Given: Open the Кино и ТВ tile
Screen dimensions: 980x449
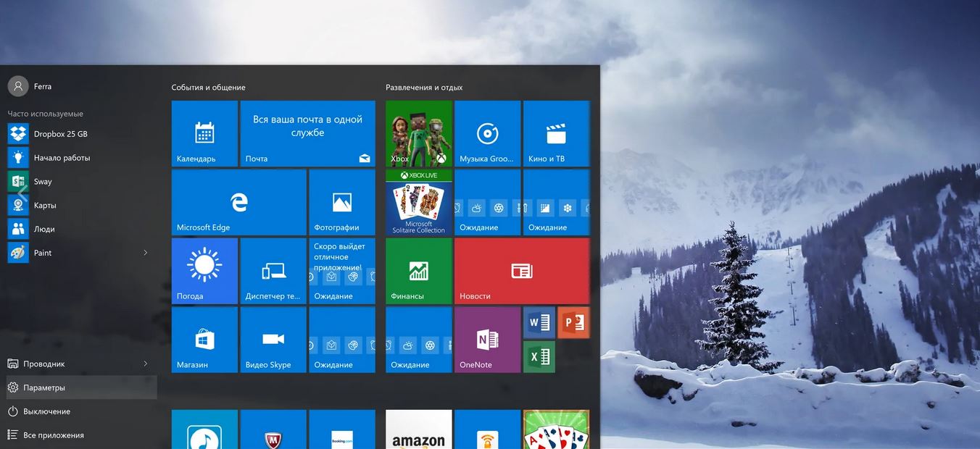Looking at the screenshot, I should tap(556, 133).
